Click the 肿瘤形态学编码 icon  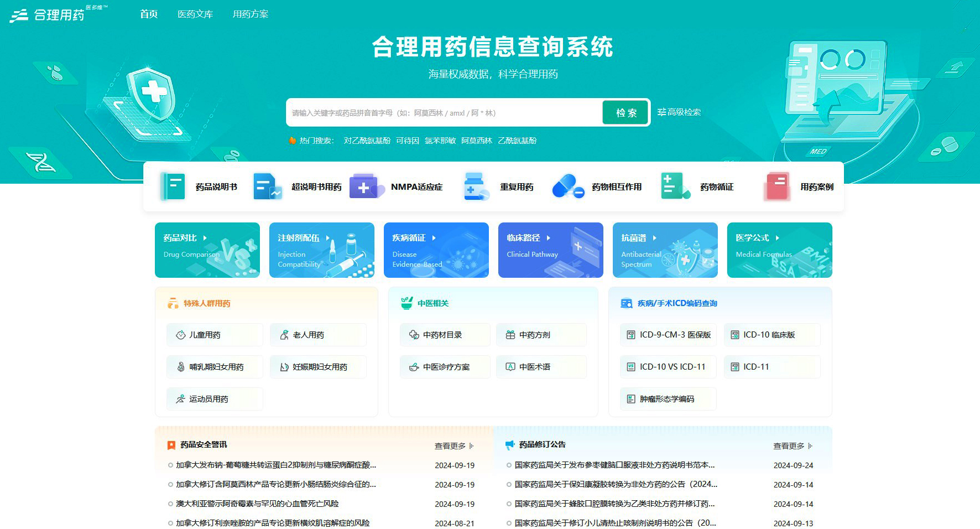coord(631,399)
